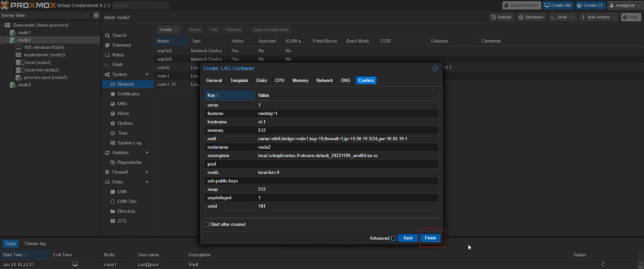This screenshot has height=269, width=644.
Task: Switch to the General tab
Action: [214, 80]
